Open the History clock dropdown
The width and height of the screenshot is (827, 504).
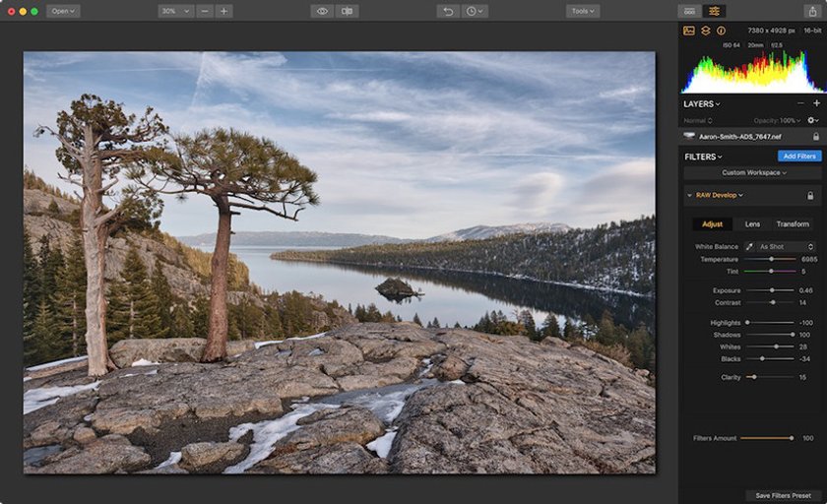point(475,11)
